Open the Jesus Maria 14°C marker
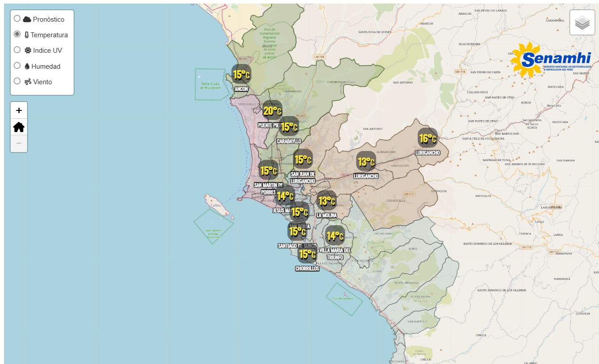Screen dimensions: 599x364 click(x=284, y=195)
